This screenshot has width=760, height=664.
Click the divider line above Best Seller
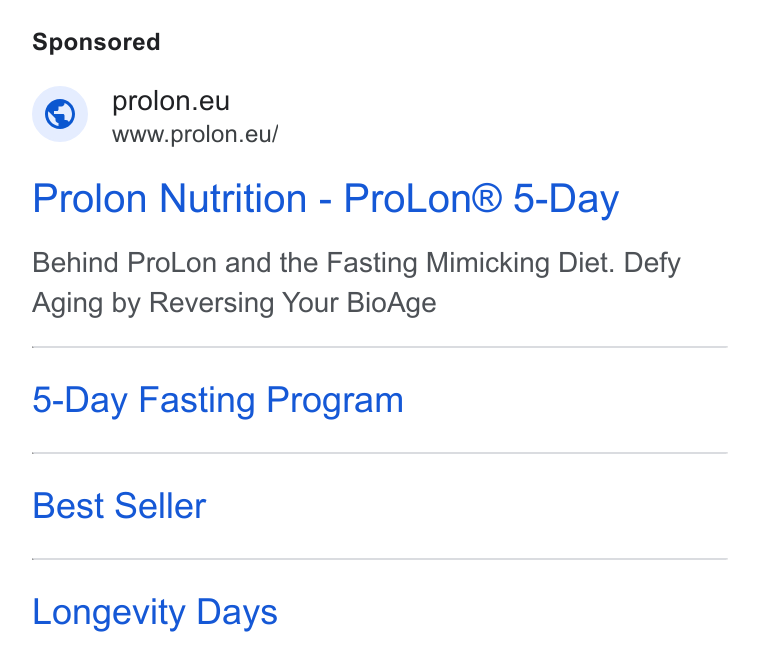pos(380,453)
